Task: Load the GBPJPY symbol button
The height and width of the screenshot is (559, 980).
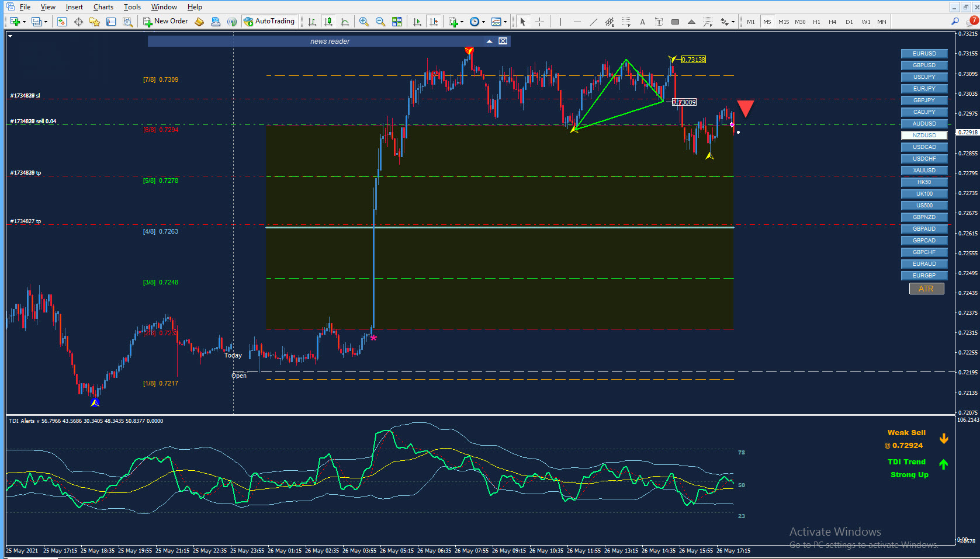Action: tap(924, 100)
